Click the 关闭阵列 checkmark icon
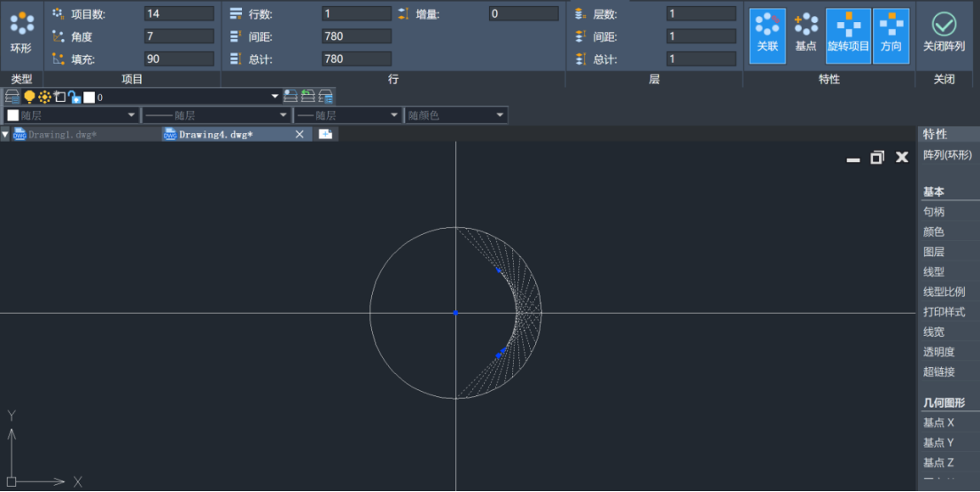Screen dimensions: 980x492 click(x=944, y=35)
